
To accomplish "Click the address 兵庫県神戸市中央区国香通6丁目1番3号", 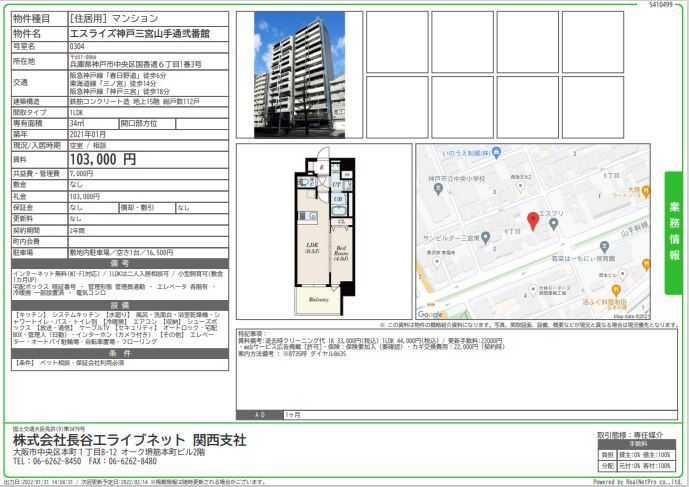I will tap(136, 65).
